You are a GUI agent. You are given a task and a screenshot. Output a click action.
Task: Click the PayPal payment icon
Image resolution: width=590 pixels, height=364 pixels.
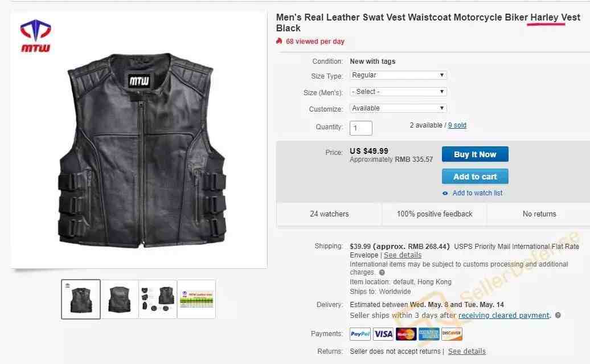tap(360, 333)
